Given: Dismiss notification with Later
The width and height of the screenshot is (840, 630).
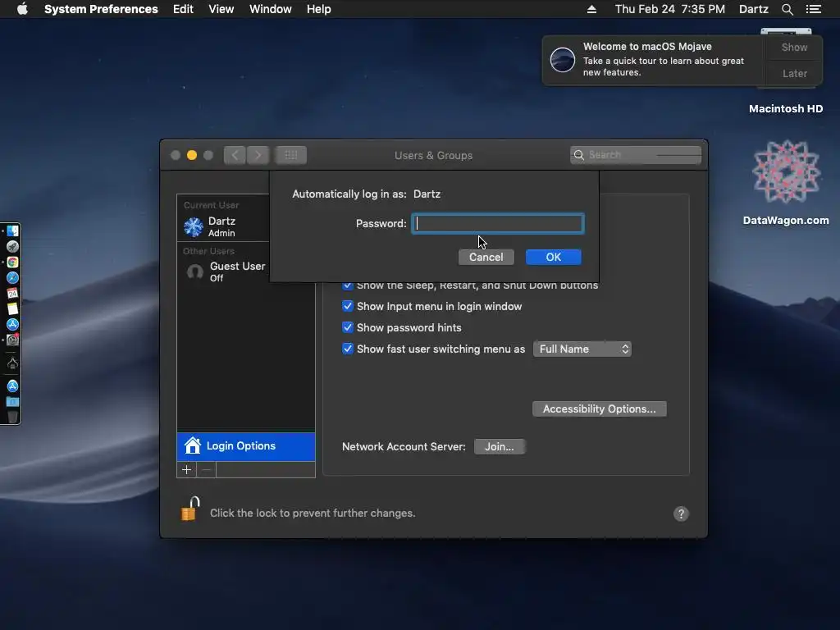Looking at the screenshot, I should 794,73.
